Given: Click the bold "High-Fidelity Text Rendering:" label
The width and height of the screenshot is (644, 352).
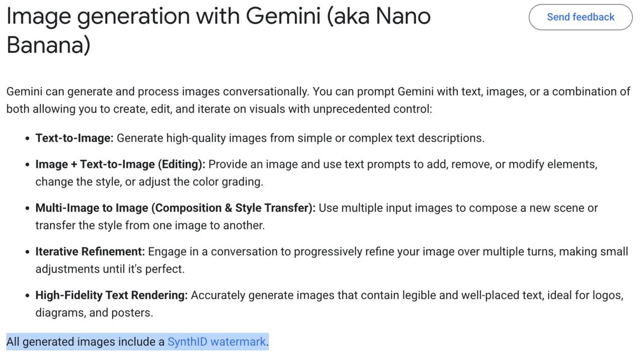Looking at the screenshot, I should tap(111, 295).
